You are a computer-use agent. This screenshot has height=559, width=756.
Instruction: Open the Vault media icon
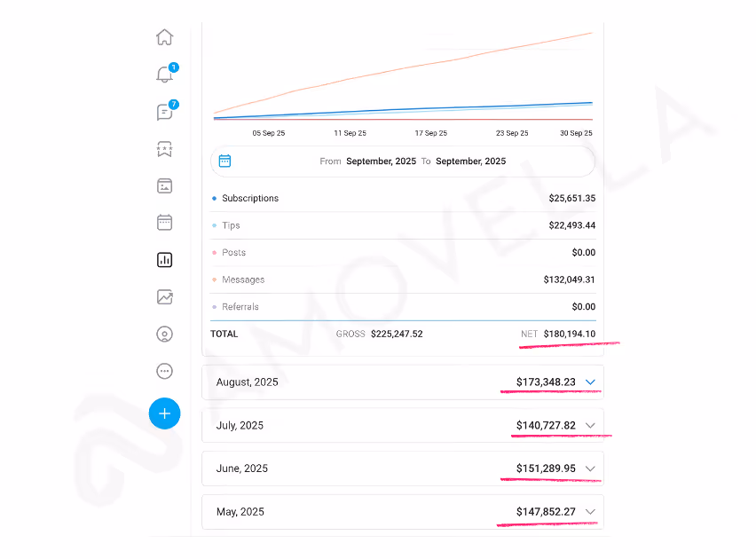point(164,185)
